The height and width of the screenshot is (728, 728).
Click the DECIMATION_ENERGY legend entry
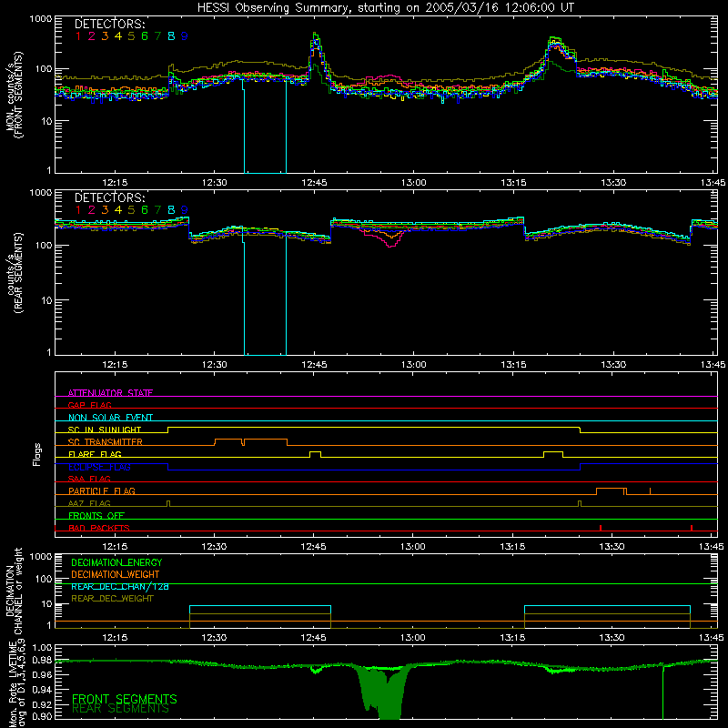[116, 562]
